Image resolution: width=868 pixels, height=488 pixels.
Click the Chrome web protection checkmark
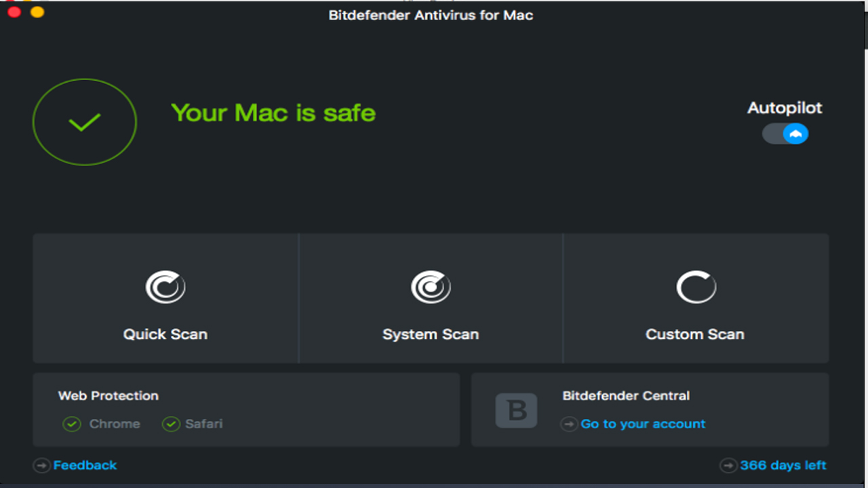pos(72,424)
